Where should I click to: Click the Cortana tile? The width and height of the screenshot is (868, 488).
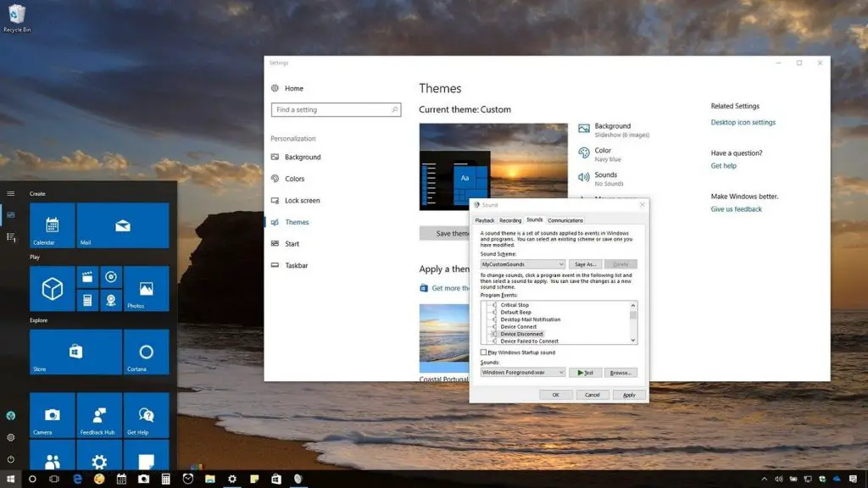pyautogui.click(x=146, y=352)
